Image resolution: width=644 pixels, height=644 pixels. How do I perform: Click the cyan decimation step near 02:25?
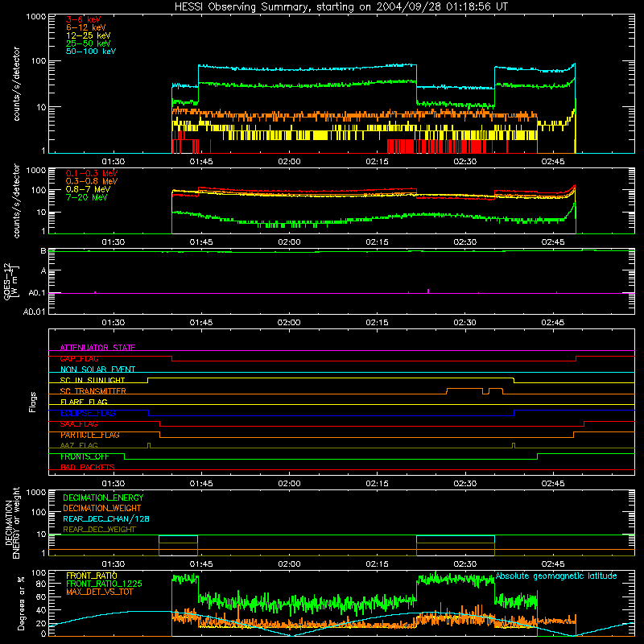coord(456,535)
